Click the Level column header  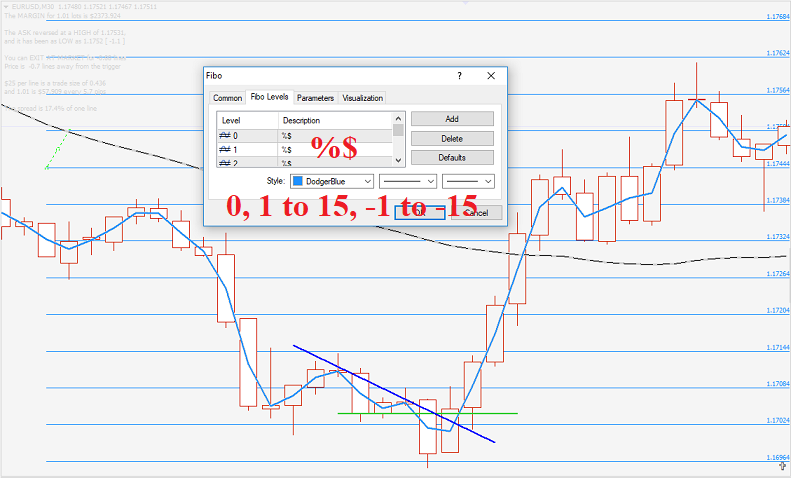(x=248, y=121)
